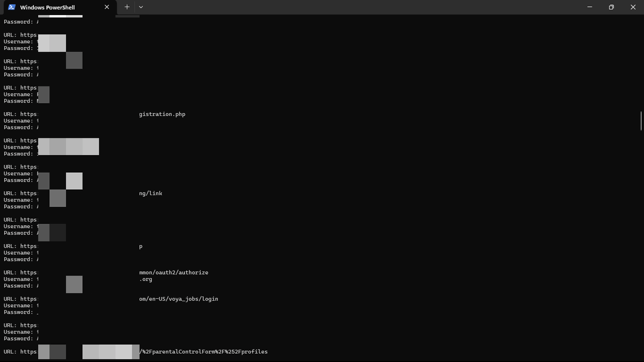The height and width of the screenshot is (362, 644).
Task: Click the text 'mmon/oauth2/authorize'
Action: tap(173, 272)
